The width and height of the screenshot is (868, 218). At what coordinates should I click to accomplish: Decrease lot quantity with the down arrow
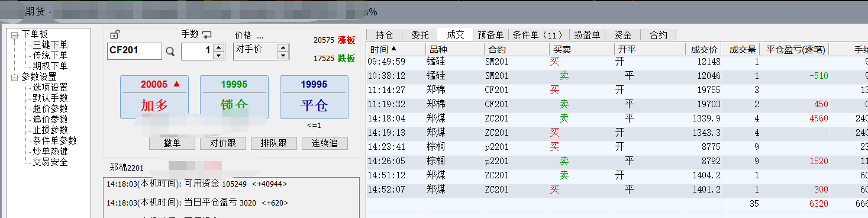pos(218,55)
